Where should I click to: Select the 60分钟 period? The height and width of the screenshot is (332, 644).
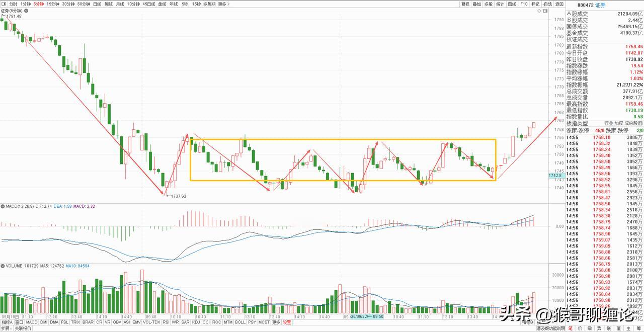(84, 4)
